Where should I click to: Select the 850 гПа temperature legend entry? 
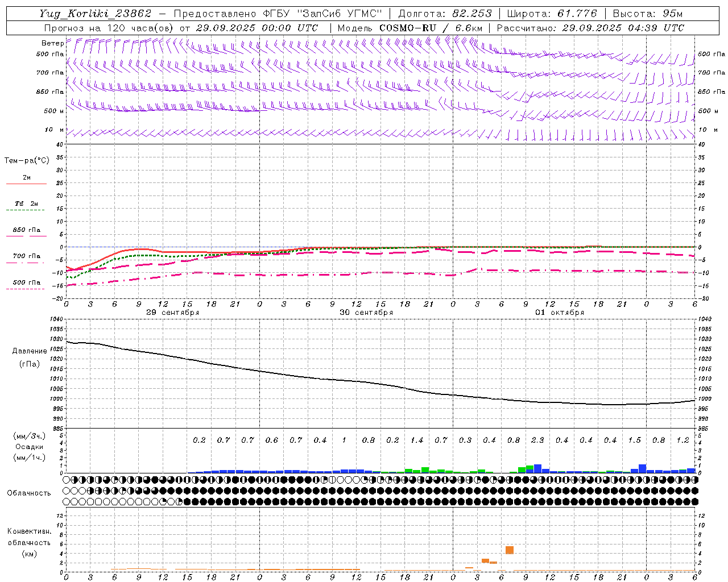(x=26, y=230)
